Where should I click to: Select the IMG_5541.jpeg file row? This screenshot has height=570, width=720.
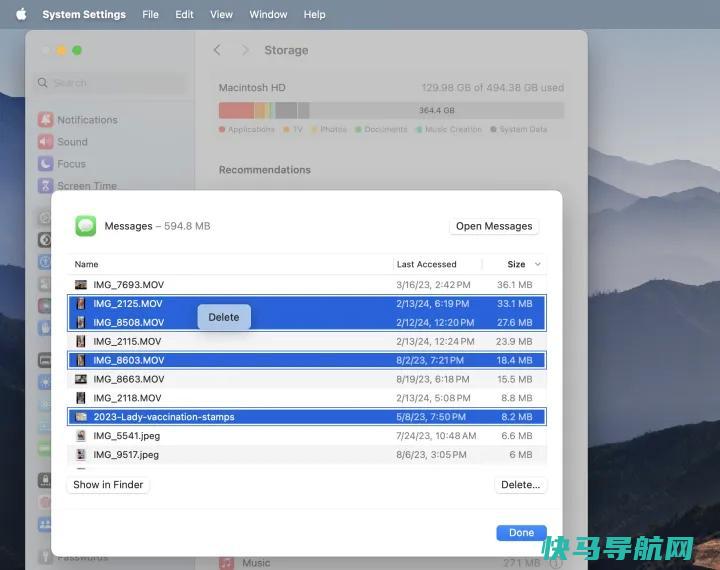[x=307, y=435]
